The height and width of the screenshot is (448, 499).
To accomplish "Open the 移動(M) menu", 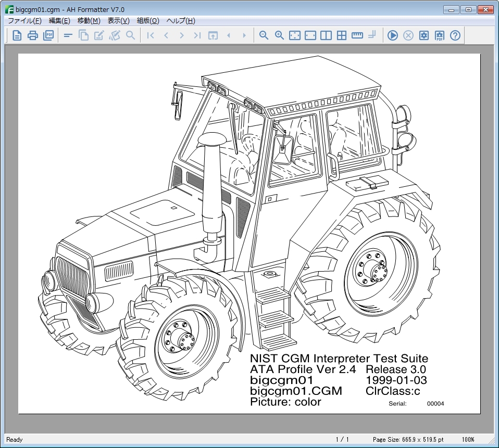I will [x=89, y=21].
